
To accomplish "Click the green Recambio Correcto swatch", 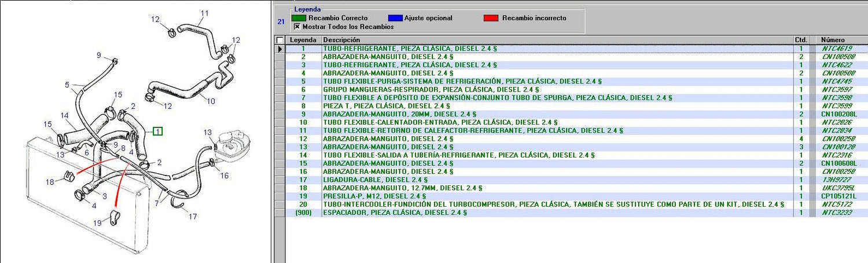I will pyautogui.click(x=299, y=18).
